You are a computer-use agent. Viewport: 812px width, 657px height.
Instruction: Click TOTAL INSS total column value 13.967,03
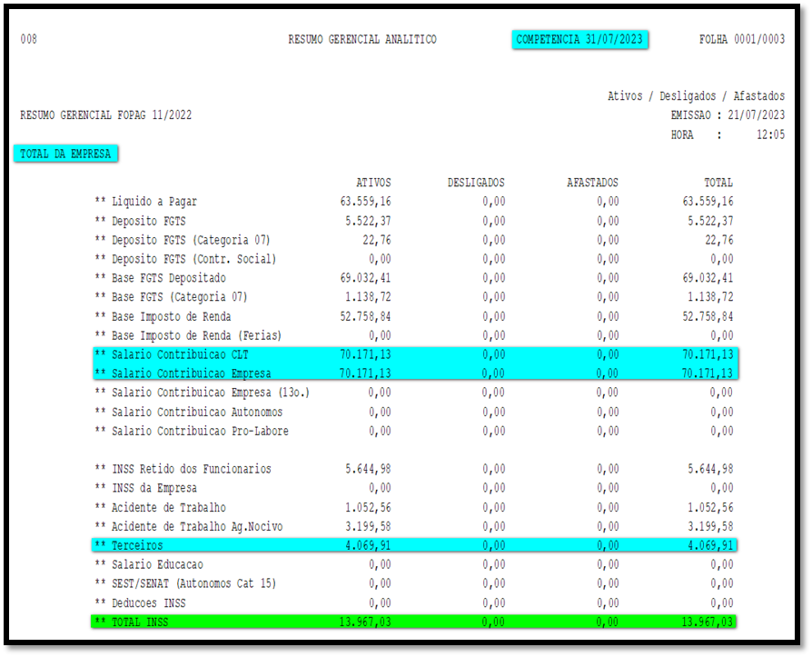pos(708,622)
